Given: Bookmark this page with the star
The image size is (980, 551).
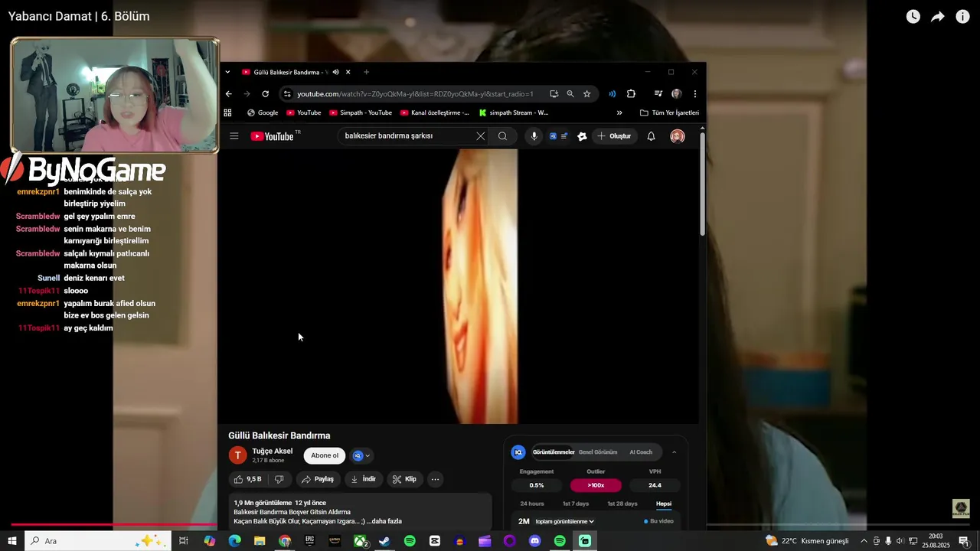Looking at the screenshot, I should click(587, 93).
